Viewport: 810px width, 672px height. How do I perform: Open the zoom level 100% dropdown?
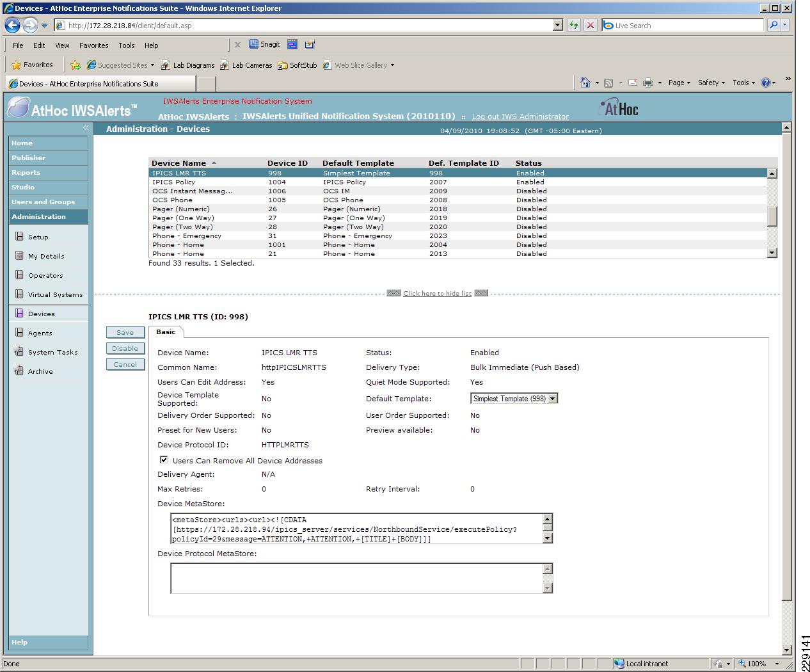pos(777,664)
